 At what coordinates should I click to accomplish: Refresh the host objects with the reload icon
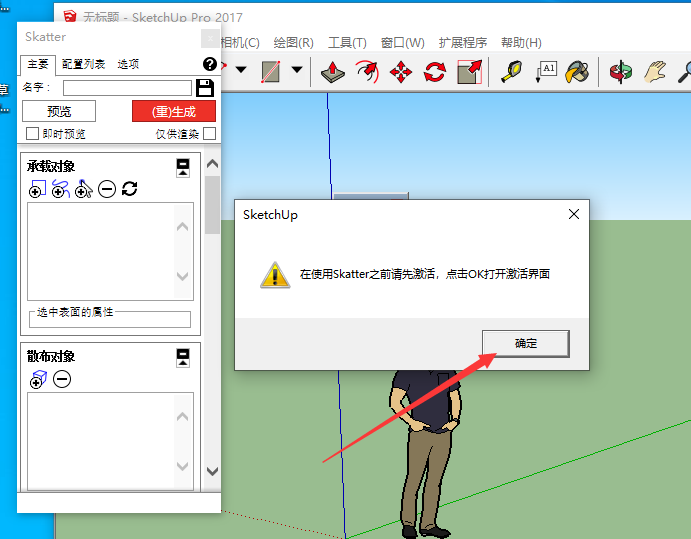coord(130,189)
